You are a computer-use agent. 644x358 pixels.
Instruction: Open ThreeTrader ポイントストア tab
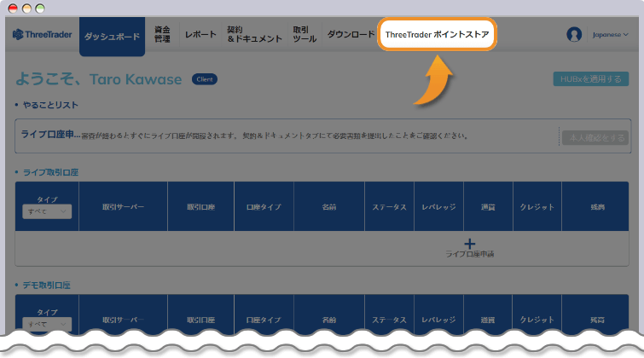click(437, 34)
